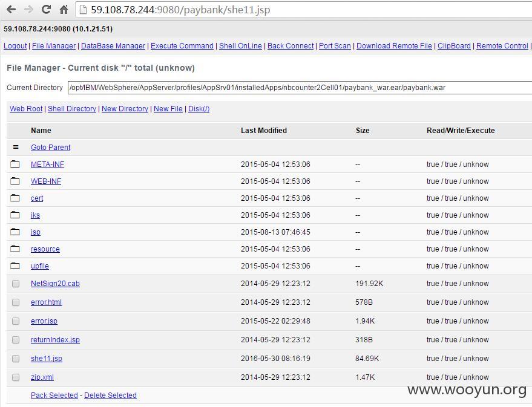Click the resource folder icon
Viewport: 532px width, 407px height.
[x=15, y=249]
